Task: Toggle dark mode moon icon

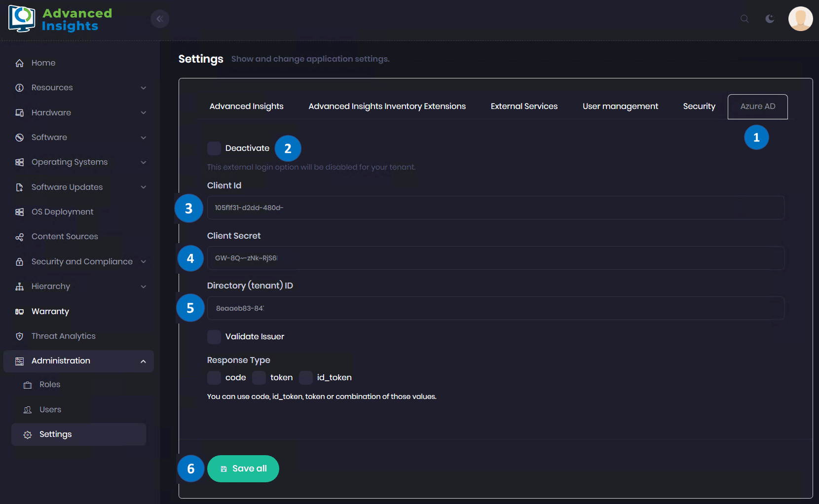Action: [770, 19]
